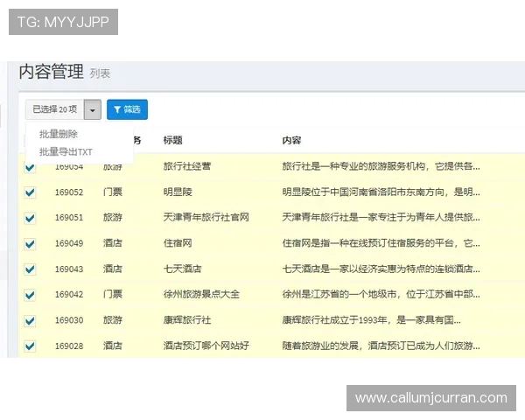The width and height of the screenshot is (525, 420).
Task: Click content text starting 康辉旅行社成立于1993年
Action: pos(371,320)
